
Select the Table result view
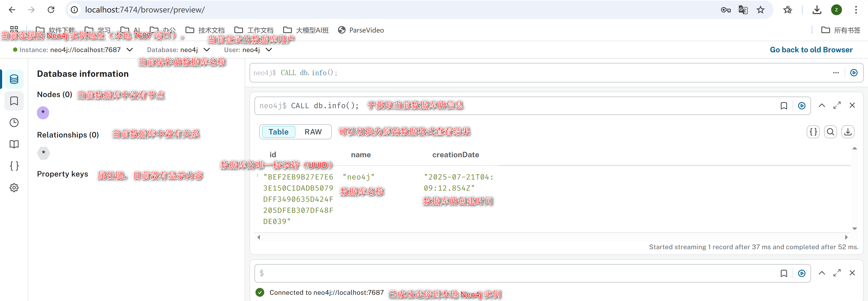pos(278,132)
